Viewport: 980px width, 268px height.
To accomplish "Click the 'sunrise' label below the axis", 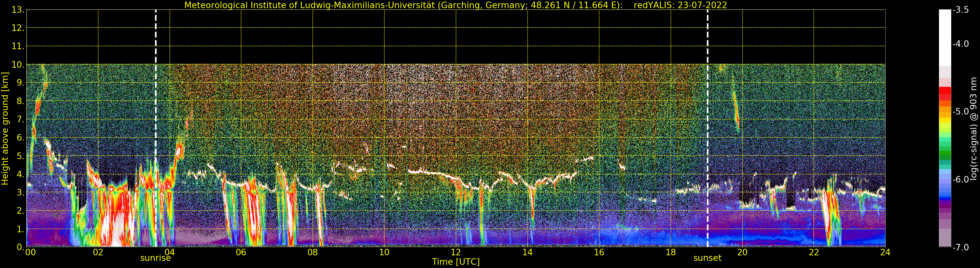I will tap(156, 258).
